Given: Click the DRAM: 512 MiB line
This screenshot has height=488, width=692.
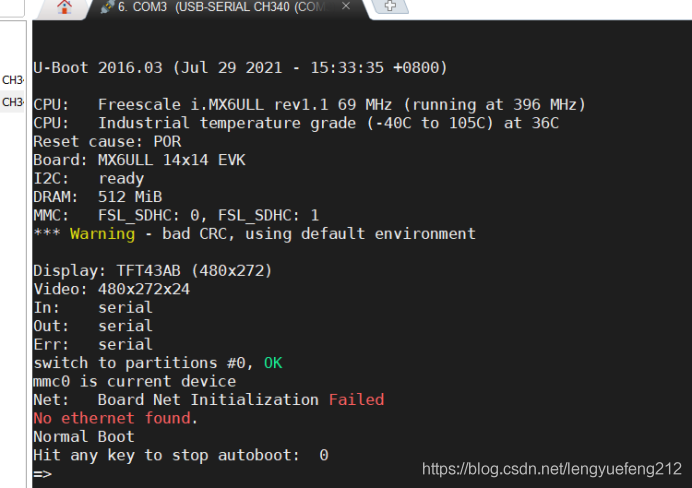Looking at the screenshot, I should pyautogui.click(x=98, y=197).
